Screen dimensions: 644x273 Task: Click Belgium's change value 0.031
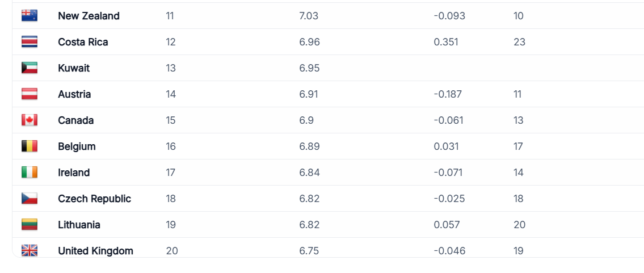click(446, 146)
